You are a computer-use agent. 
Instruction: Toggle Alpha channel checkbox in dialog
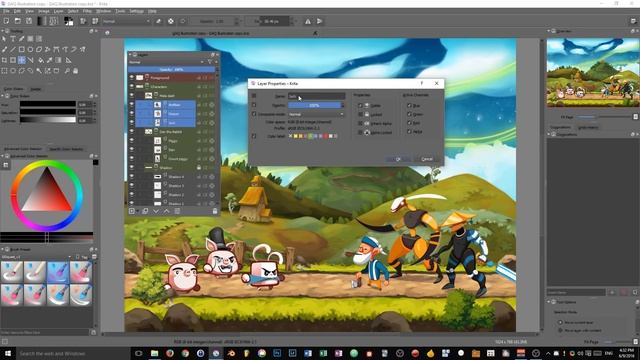pos(409,131)
